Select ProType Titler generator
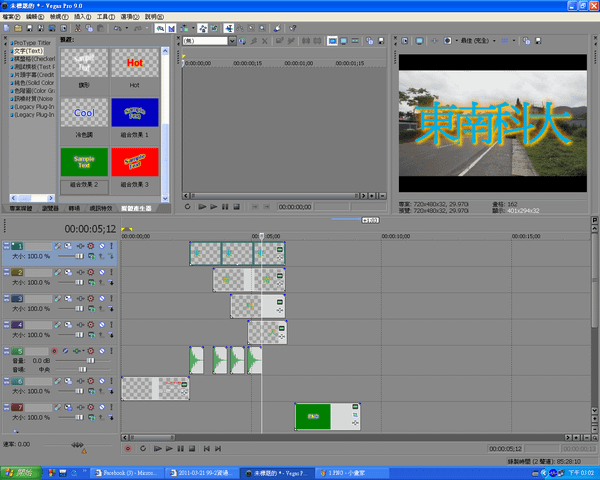The image size is (600, 480). click(x=32, y=43)
